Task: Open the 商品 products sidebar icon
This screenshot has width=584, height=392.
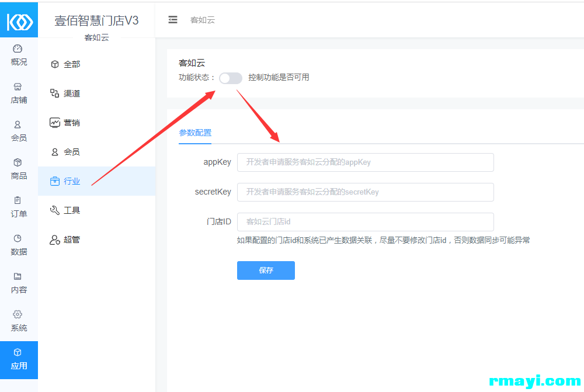Action: [x=19, y=169]
